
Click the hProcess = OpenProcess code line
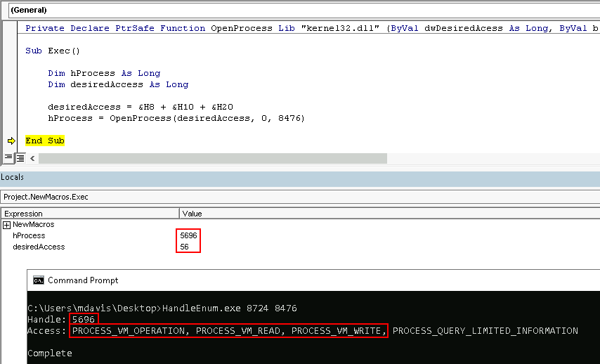176,118
